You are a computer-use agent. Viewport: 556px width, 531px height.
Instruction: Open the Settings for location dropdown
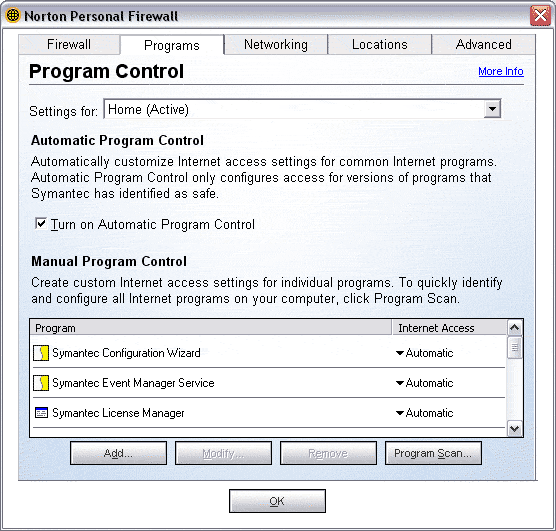(492, 109)
